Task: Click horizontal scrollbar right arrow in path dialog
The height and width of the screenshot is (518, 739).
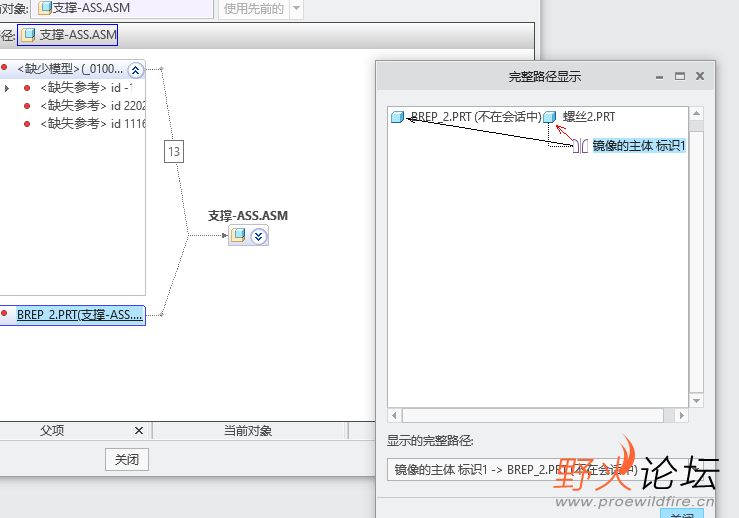Action: (681, 416)
